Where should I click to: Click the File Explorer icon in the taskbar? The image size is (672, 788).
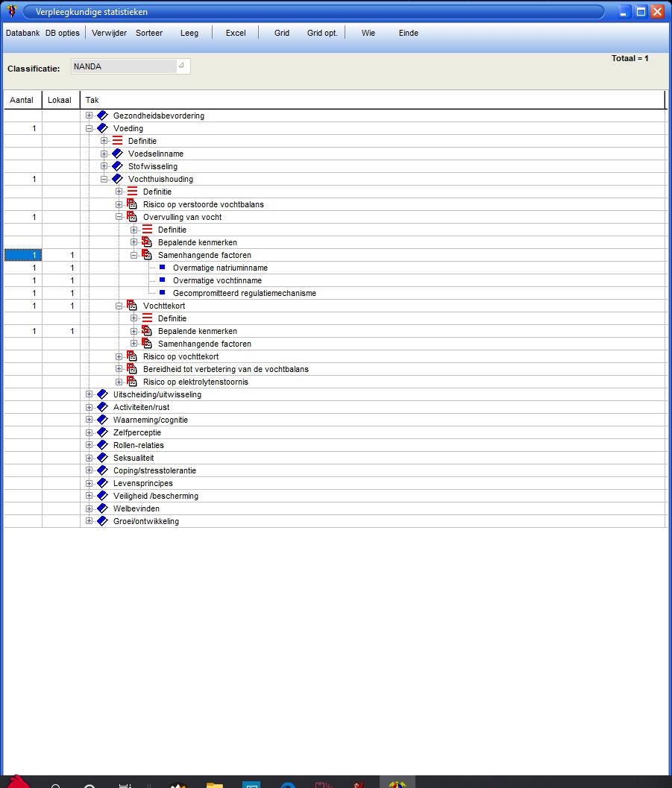(x=214, y=784)
